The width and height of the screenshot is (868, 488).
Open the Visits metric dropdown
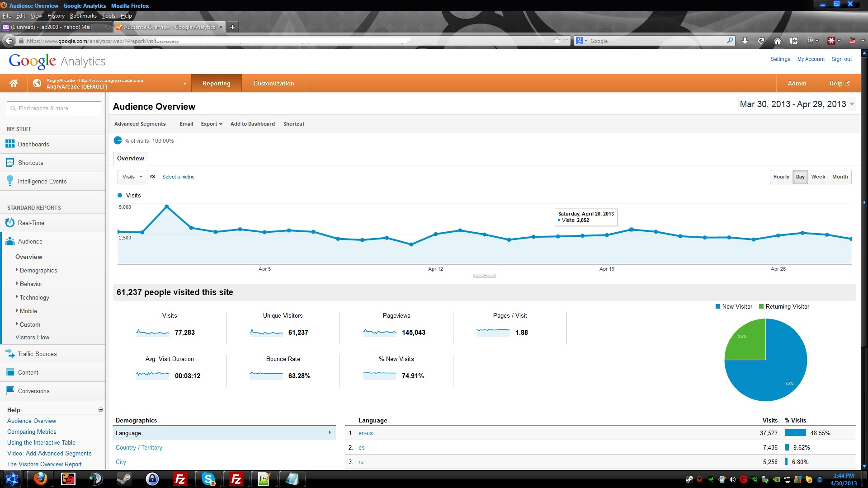tap(132, 177)
